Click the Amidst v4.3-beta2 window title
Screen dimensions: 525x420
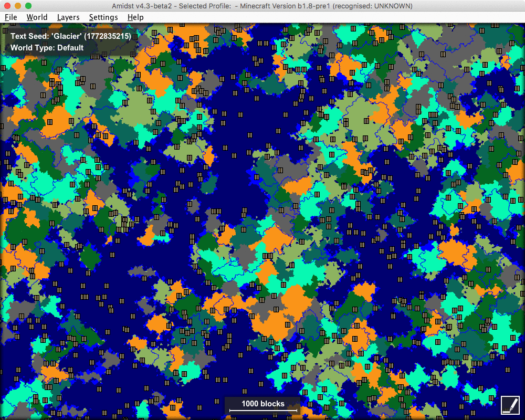[262, 6]
